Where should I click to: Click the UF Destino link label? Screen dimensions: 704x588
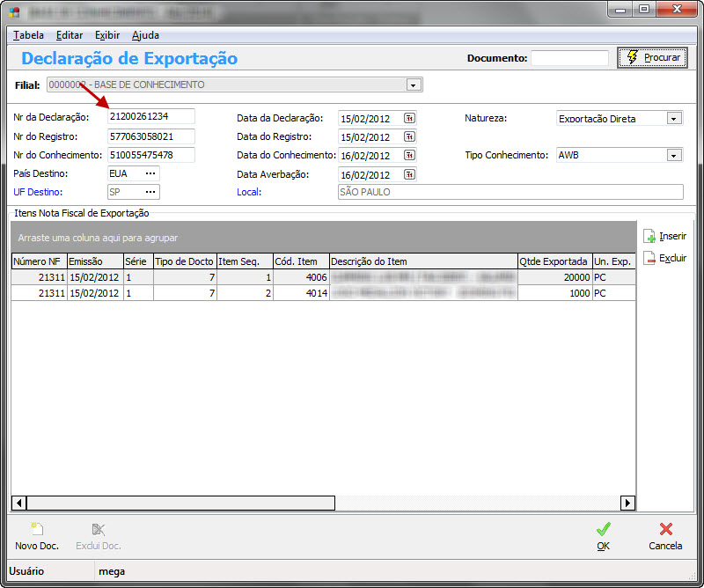[x=38, y=192]
